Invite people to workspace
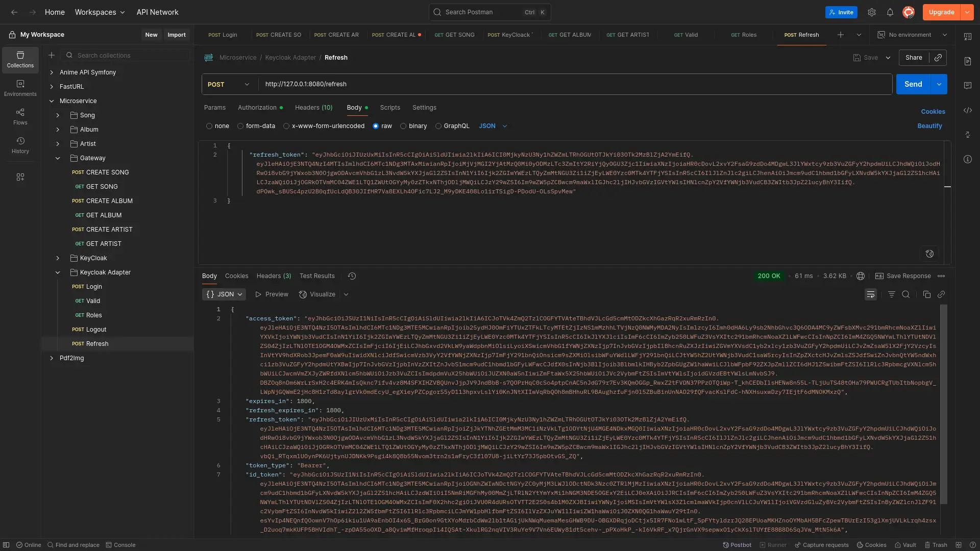Image resolution: width=980 pixels, height=551 pixels. (841, 12)
